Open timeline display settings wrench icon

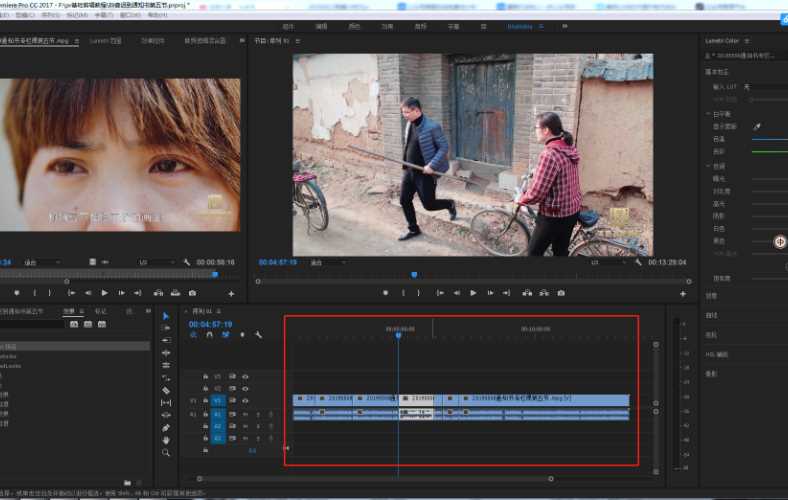coord(258,335)
